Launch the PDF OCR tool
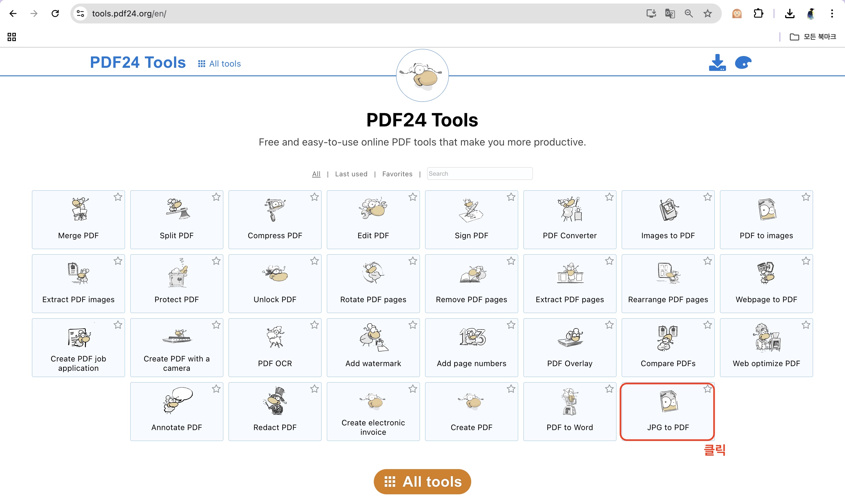 [x=275, y=347]
